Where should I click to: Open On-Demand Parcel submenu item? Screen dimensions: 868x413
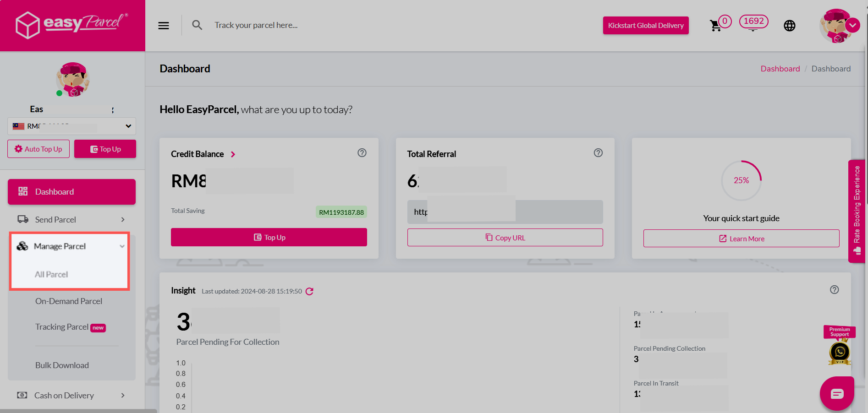[x=69, y=301]
